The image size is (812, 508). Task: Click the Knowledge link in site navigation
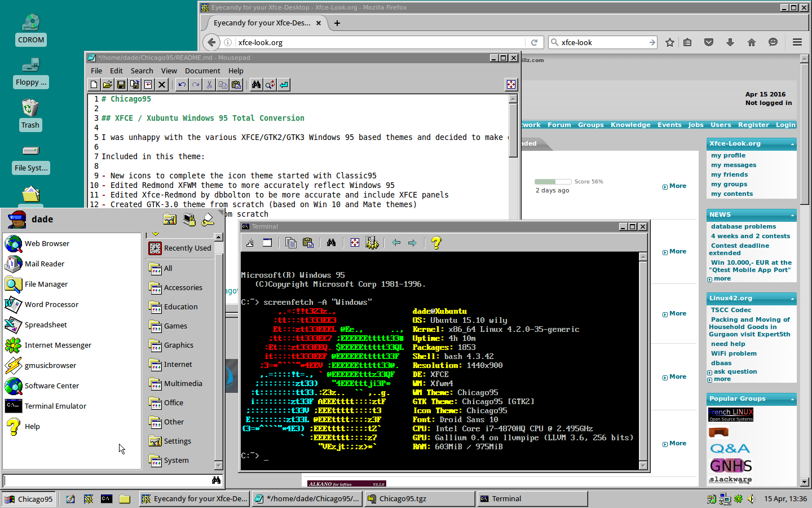point(630,125)
